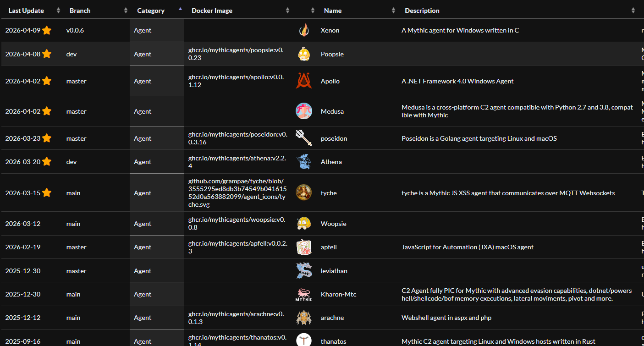Click the 'main' branch in tyche row
Viewport: 644px width, 346px height.
point(73,193)
